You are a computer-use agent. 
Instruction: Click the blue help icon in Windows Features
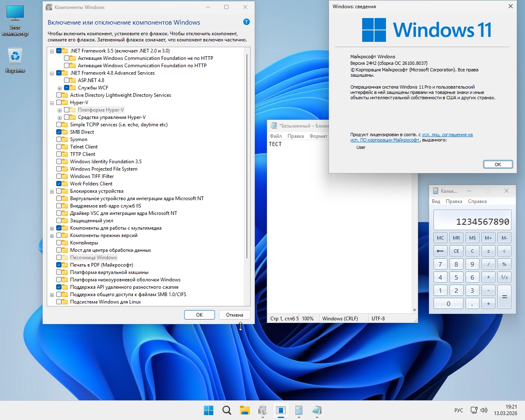point(246,22)
